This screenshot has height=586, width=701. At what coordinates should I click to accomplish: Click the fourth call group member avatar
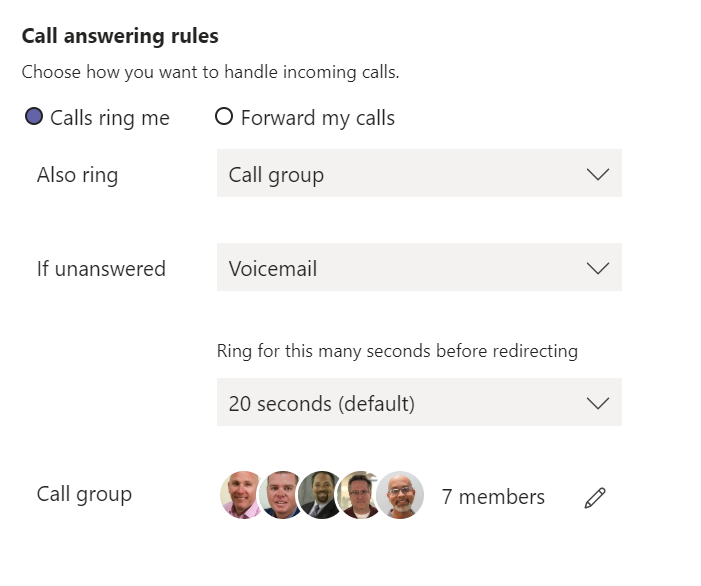(359, 495)
